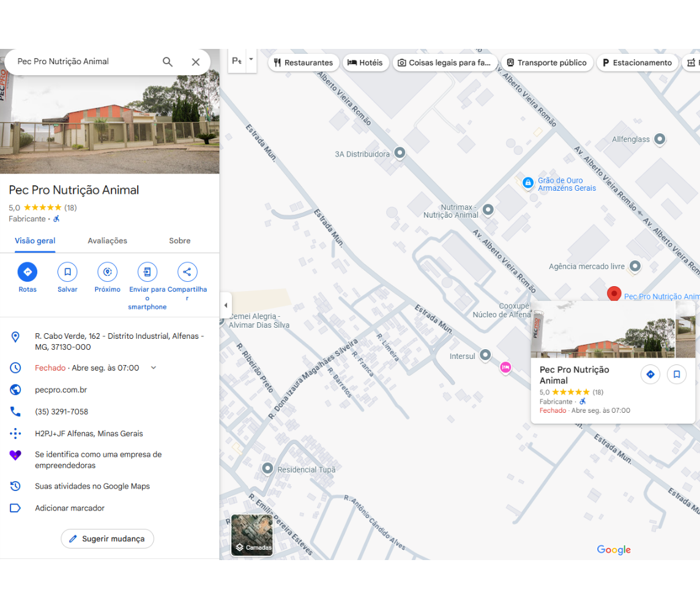Click the search magnifier icon
The height and width of the screenshot is (609, 700).
168,62
